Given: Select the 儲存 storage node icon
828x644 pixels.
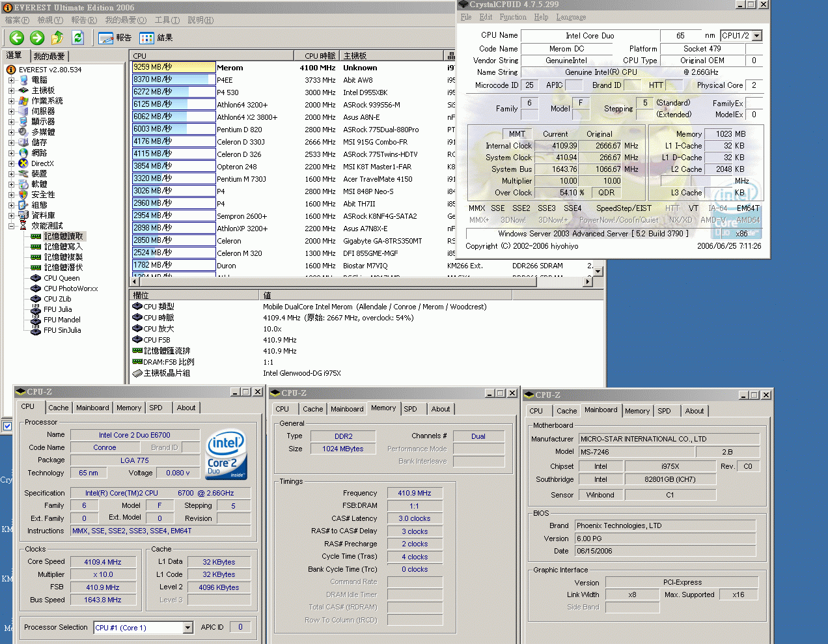Looking at the screenshot, I should click(x=24, y=142).
